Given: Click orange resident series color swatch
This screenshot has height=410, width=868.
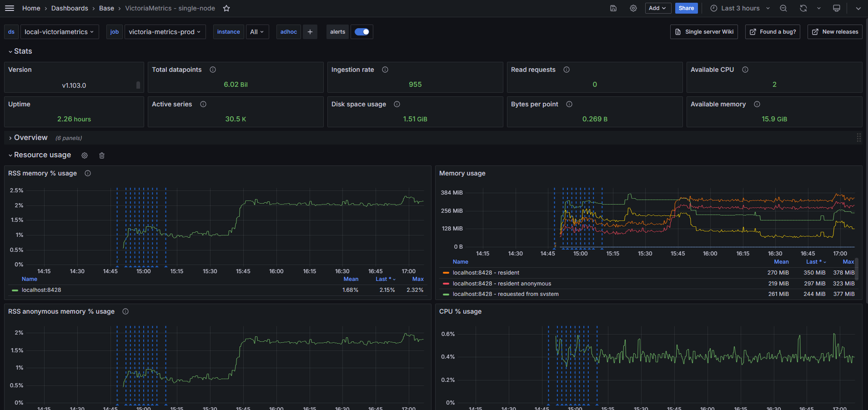Looking at the screenshot, I should [446, 273].
